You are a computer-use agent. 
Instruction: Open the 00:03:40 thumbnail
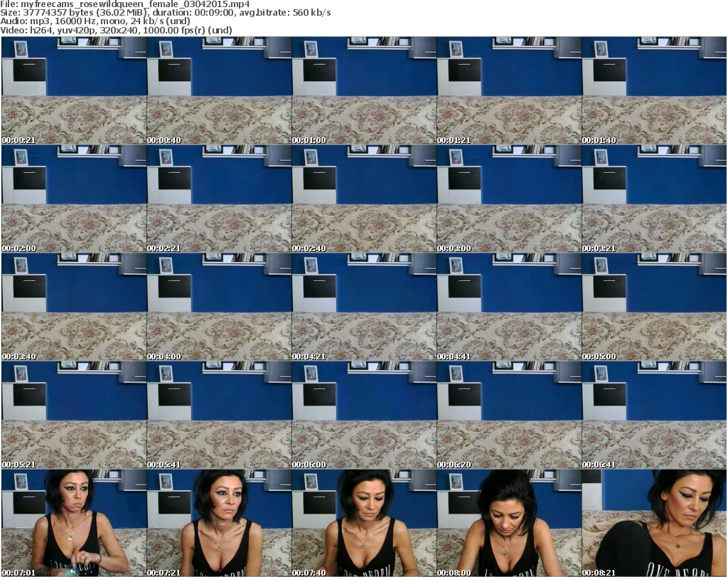tap(74, 307)
